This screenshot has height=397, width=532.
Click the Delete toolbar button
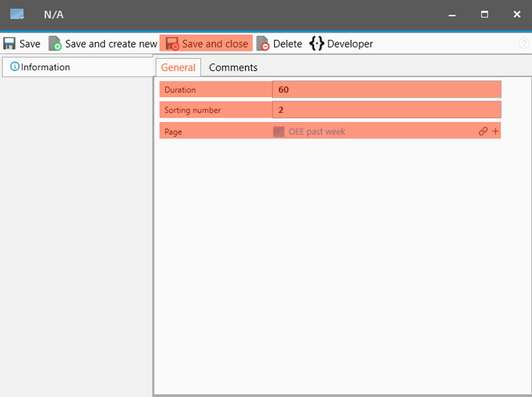[x=280, y=44]
